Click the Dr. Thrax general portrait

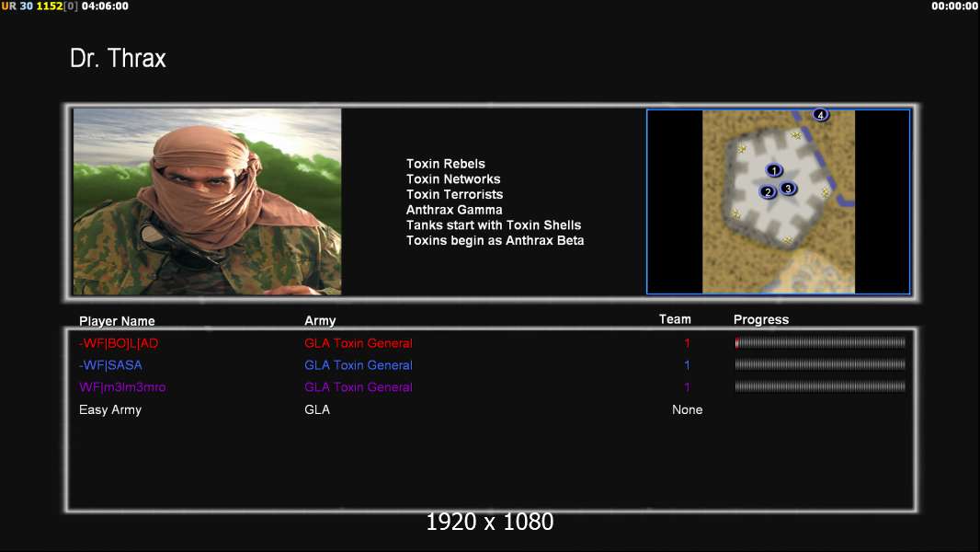pyautogui.click(x=208, y=201)
